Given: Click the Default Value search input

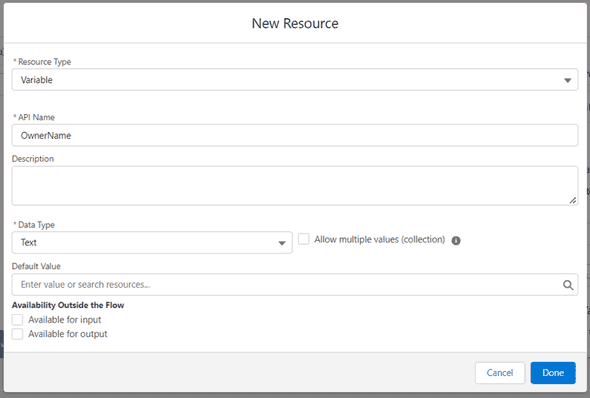Looking at the screenshot, I should (x=295, y=284).
